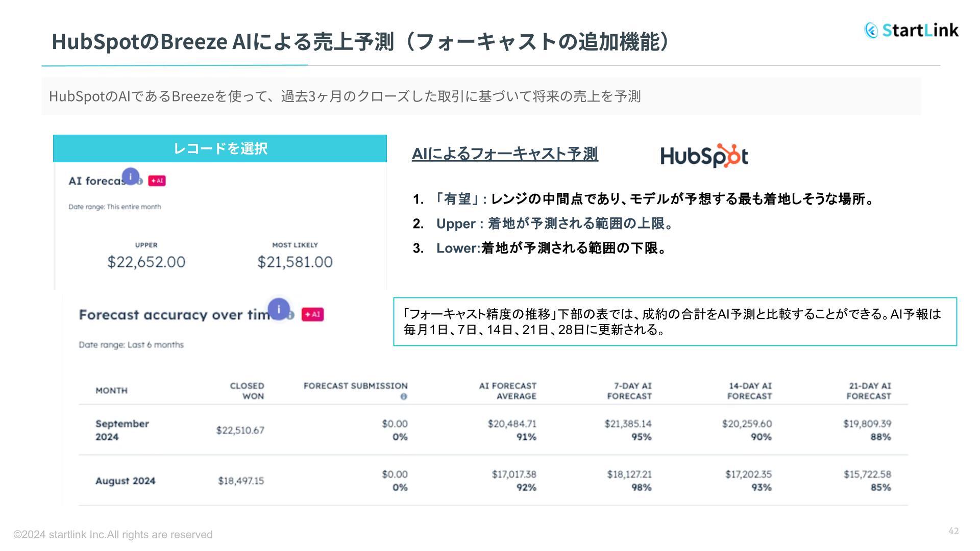The image size is (980, 551).
Task: Click the $19,809.39 21-day forecast value
Action: pyautogui.click(x=867, y=423)
